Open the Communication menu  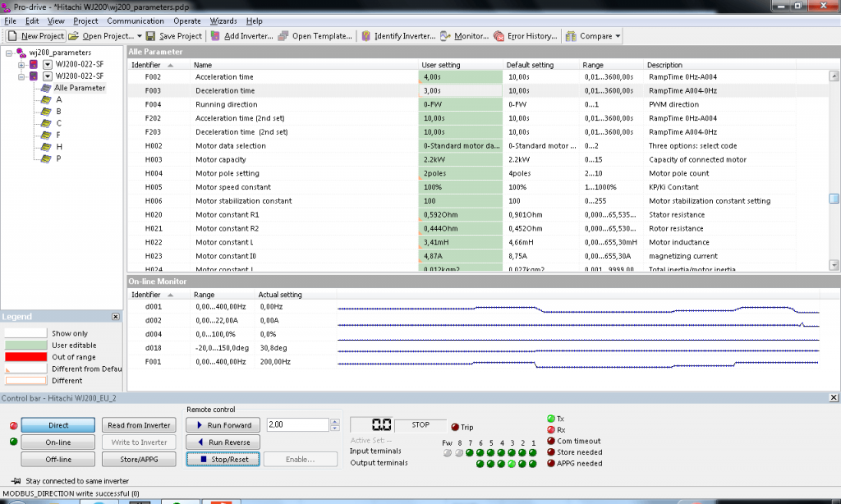[136, 21]
